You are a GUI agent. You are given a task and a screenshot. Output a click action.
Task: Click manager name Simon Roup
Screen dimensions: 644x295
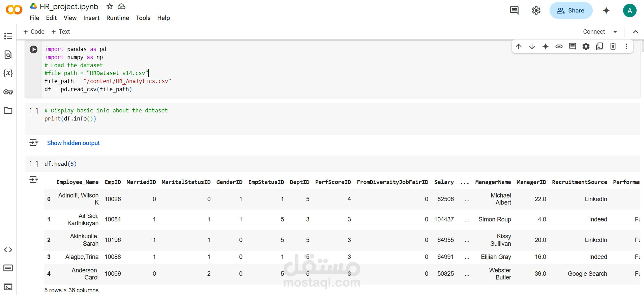[495, 219]
